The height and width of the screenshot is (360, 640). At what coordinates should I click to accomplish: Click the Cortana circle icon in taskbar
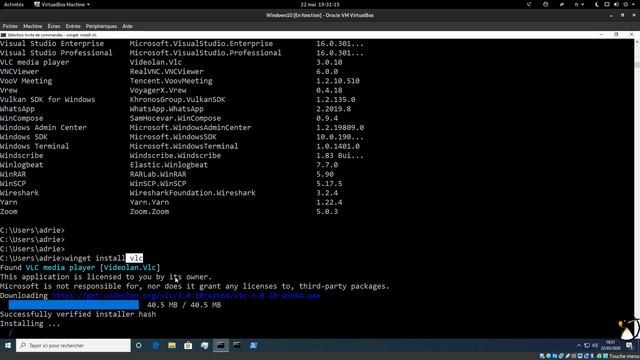pos(139,345)
